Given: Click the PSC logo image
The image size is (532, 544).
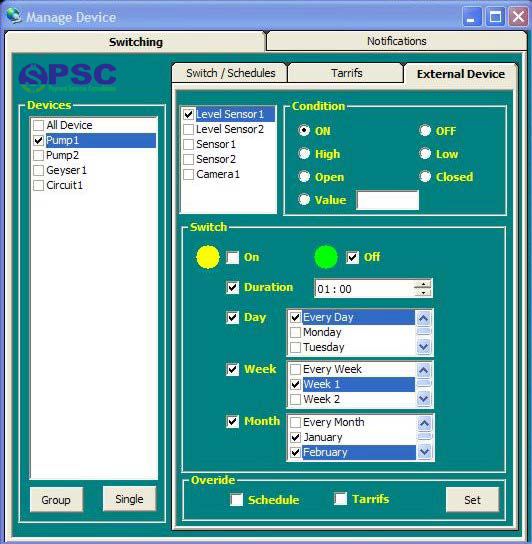Looking at the screenshot, I should coord(68,77).
